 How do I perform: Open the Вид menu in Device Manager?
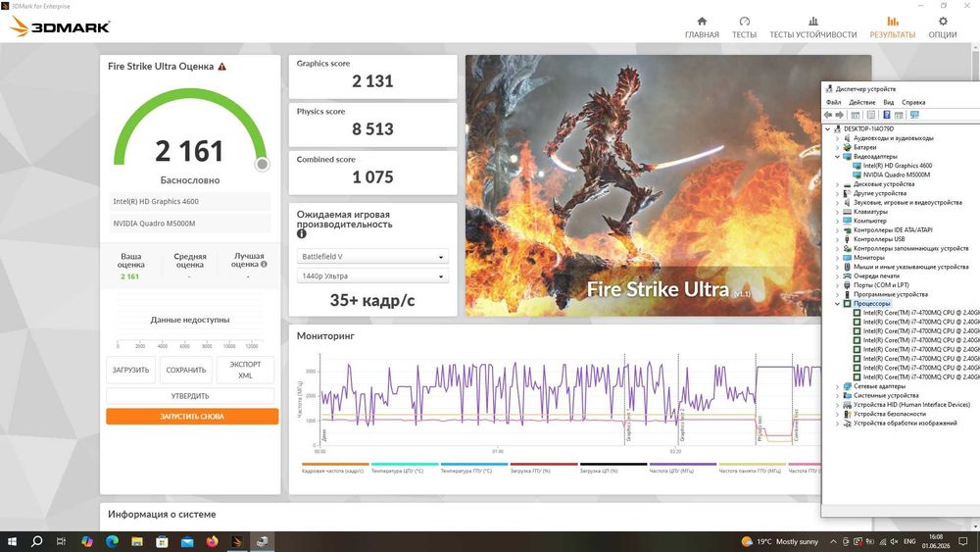pos(888,102)
